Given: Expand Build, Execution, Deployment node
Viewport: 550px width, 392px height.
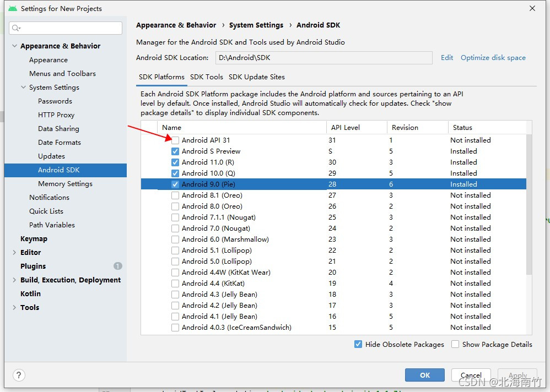Looking at the screenshot, I should 14,280.
